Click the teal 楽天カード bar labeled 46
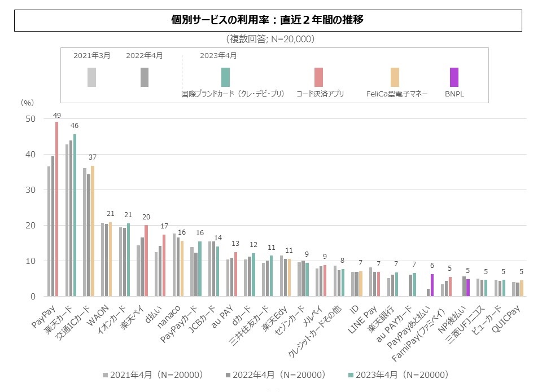Viewport: 542px width, 392px height. [x=75, y=215]
